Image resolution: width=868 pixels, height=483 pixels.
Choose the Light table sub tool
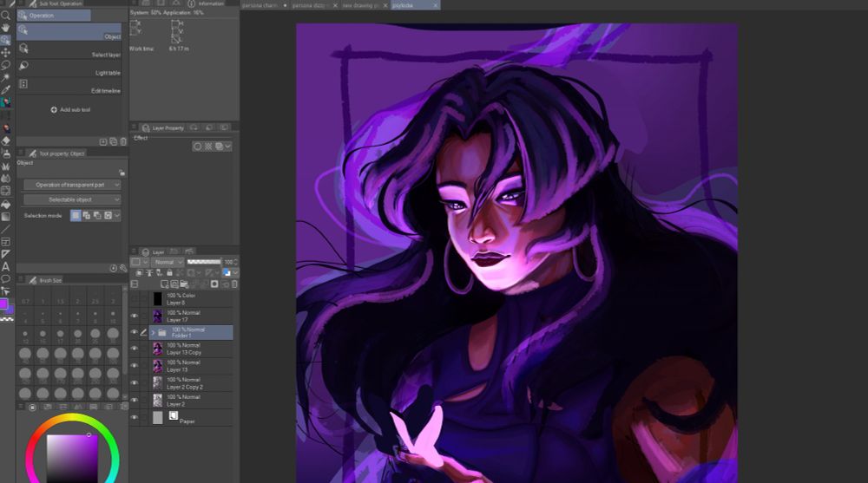point(69,68)
